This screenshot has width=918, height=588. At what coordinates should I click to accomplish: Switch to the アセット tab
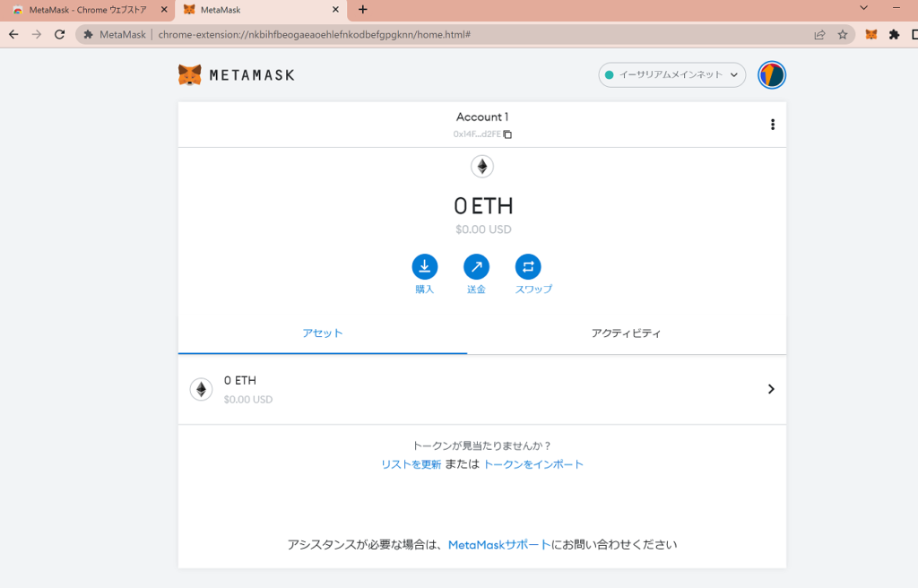point(323,333)
